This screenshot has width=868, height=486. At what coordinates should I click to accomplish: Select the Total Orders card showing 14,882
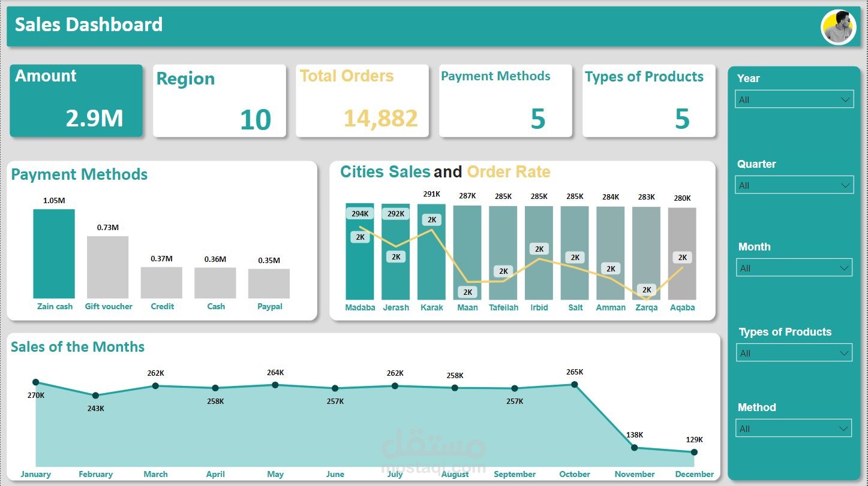tap(362, 100)
